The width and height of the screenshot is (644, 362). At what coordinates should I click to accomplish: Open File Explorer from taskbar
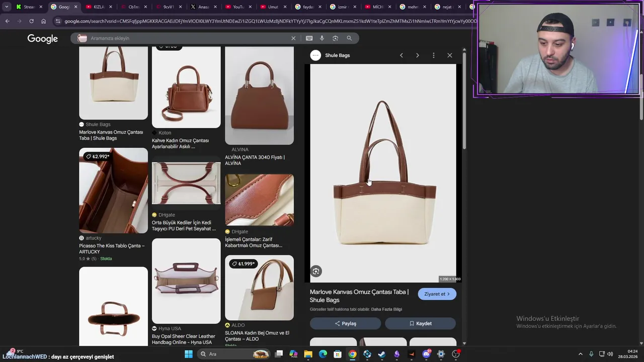coord(308,354)
